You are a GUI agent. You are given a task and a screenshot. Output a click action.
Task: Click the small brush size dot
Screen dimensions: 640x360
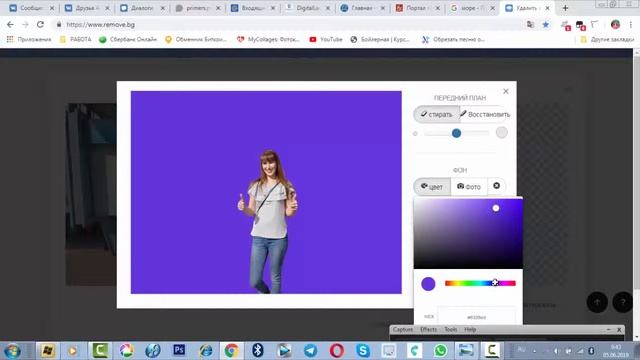pos(415,133)
